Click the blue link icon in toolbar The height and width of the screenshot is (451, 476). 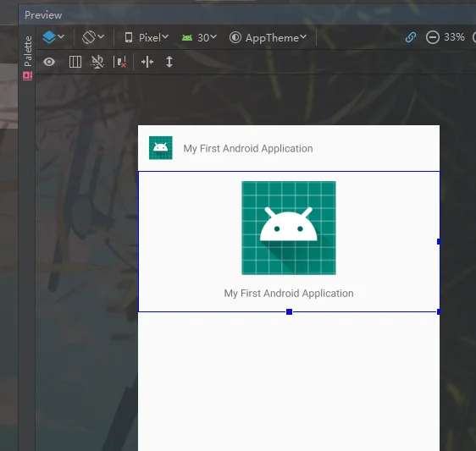pyautogui.click(x=411, y=37)
